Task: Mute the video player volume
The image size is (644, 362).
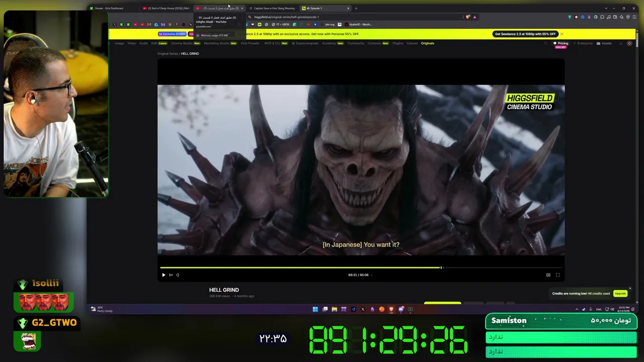Action: 178,275
